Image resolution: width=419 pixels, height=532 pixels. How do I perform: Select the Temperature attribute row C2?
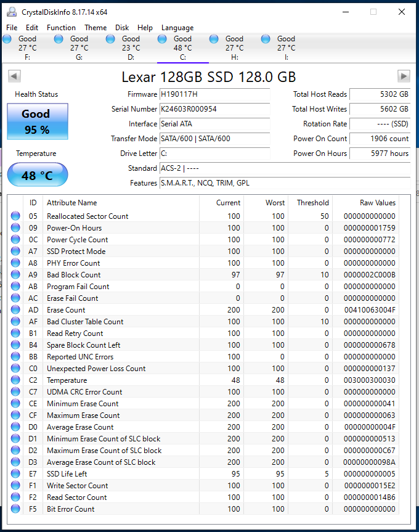[x=203, y=380]
